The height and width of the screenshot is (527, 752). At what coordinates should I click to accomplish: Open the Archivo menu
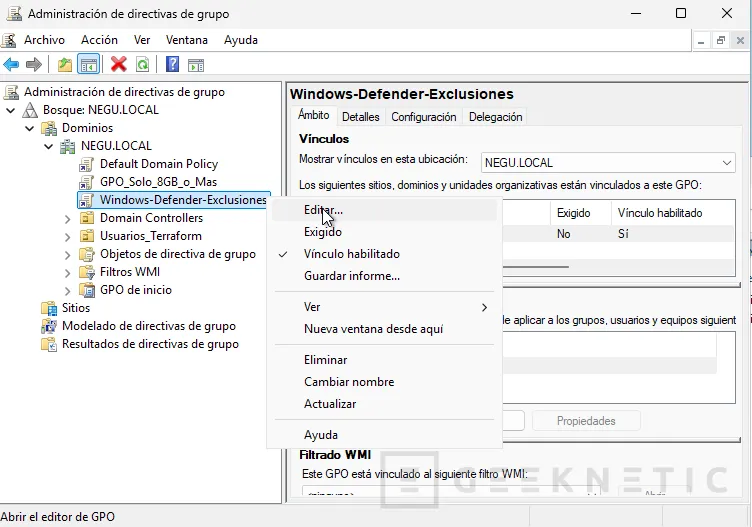[x=44, y=40]
